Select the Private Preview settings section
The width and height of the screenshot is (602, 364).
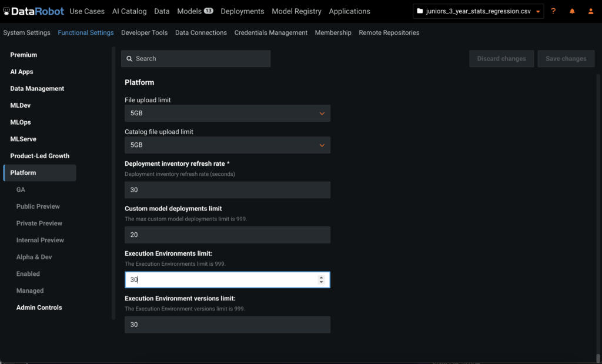(38, 223)
